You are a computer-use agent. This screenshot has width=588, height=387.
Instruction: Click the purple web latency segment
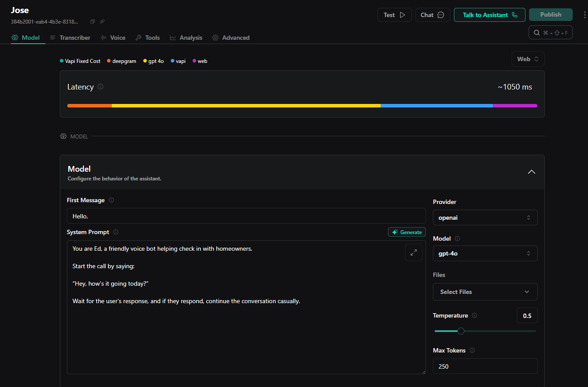[x=515, y=106]
